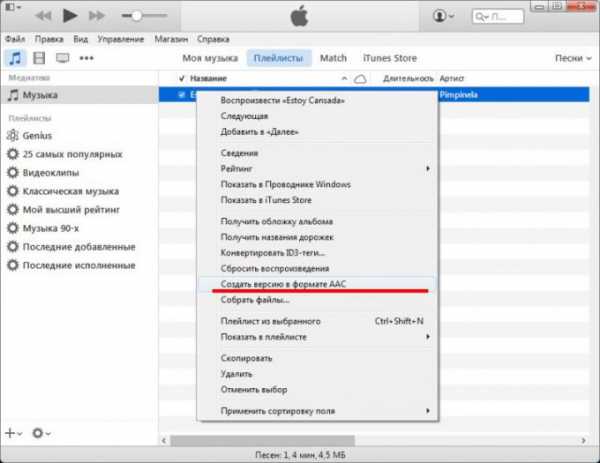
Task: Click the iCloud column header icon
Action: coord(360,78)
